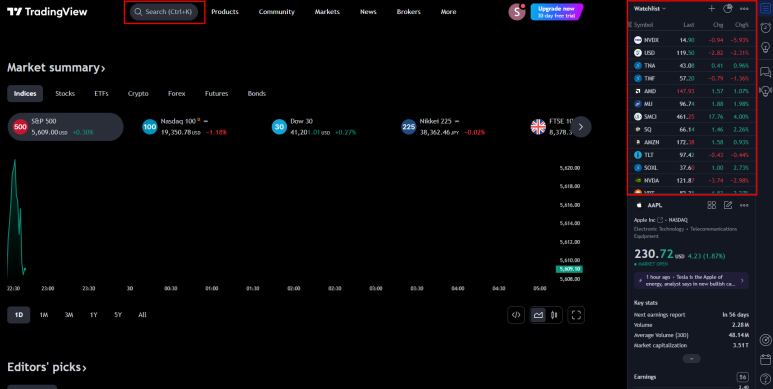
Task: Open Watchlist advanced view pie icon
Action: pyautogui.click(x=728, y=8)
